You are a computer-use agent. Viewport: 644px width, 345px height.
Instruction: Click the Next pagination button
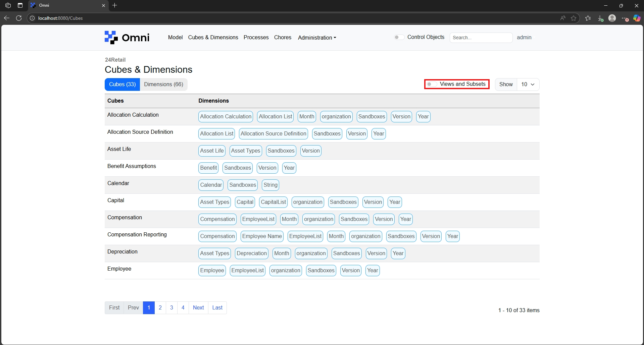[x=198, y=307]
